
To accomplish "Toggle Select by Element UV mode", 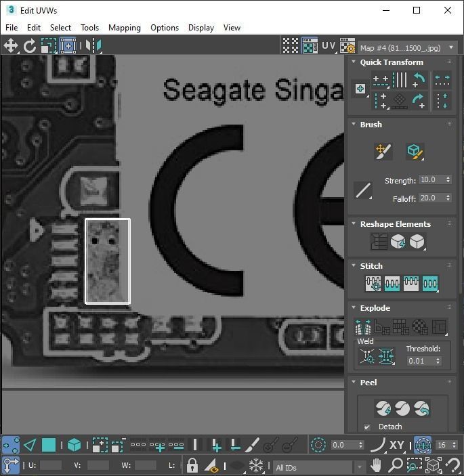I will point(74,445).
